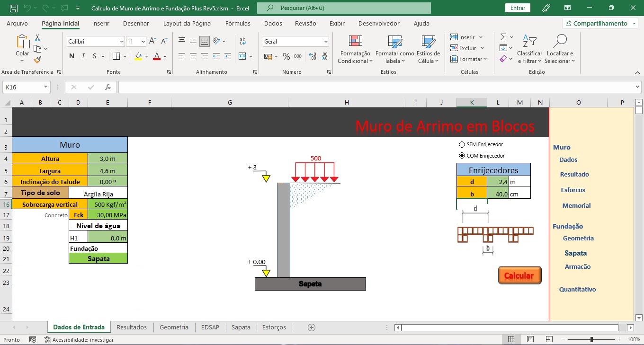Toggle Underline (S) formatting
Image resolution: width=644 pixels, height=345 pixels.
95,56
